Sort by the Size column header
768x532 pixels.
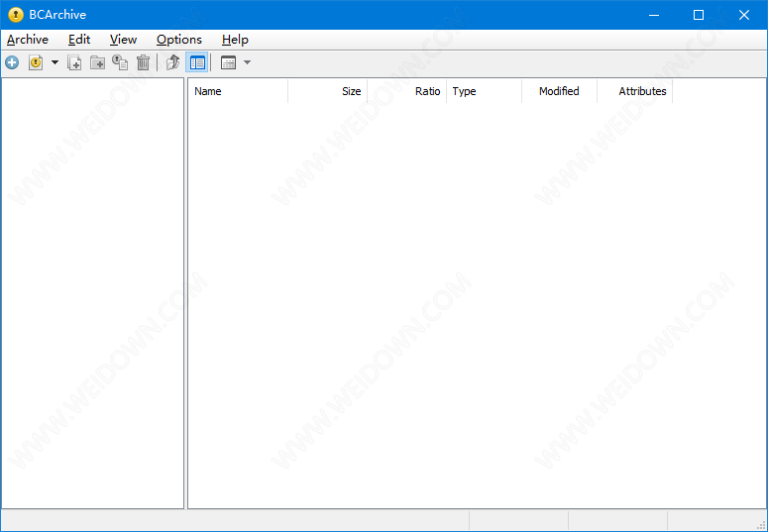click(328, 91)
